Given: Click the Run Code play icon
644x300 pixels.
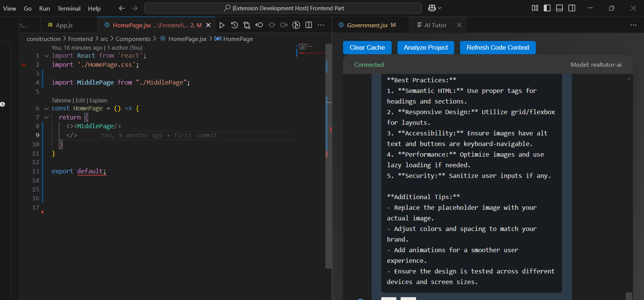Looking at the screenshot, I should pos(222,25).
